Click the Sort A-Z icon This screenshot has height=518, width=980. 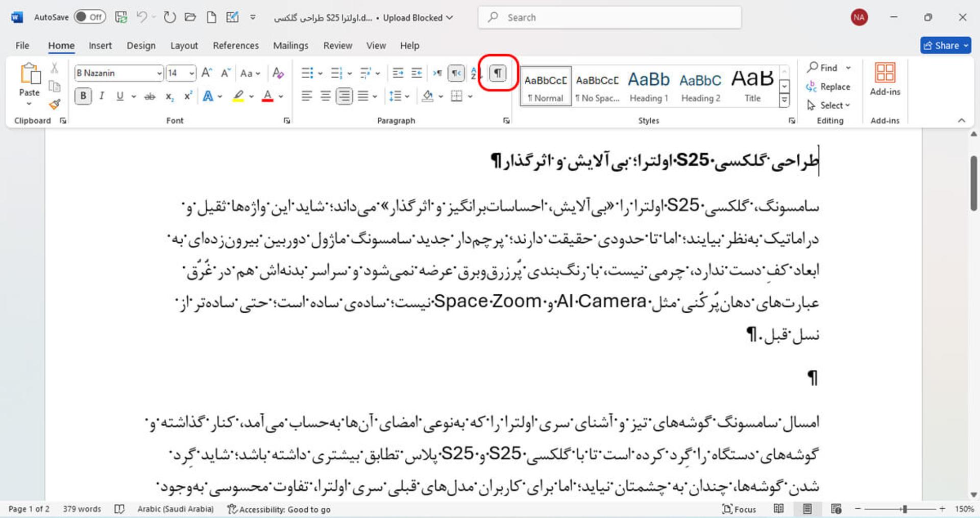[x=475, y=73]
